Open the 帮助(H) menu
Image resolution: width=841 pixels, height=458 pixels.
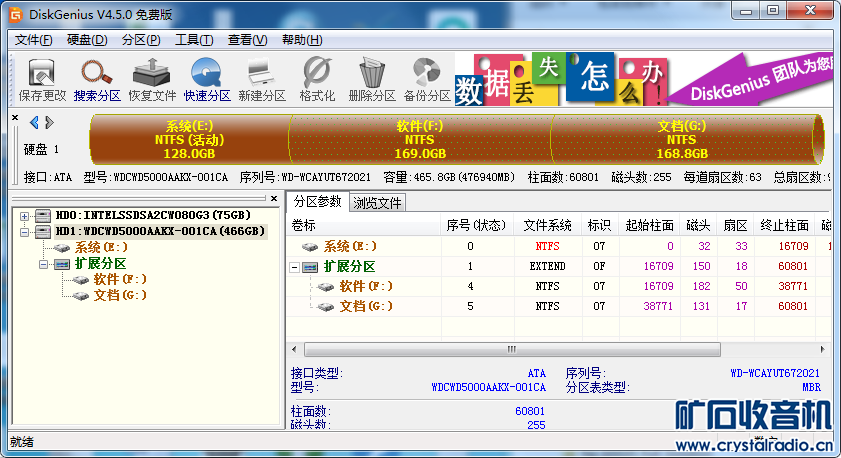click(x=302, y=40)
